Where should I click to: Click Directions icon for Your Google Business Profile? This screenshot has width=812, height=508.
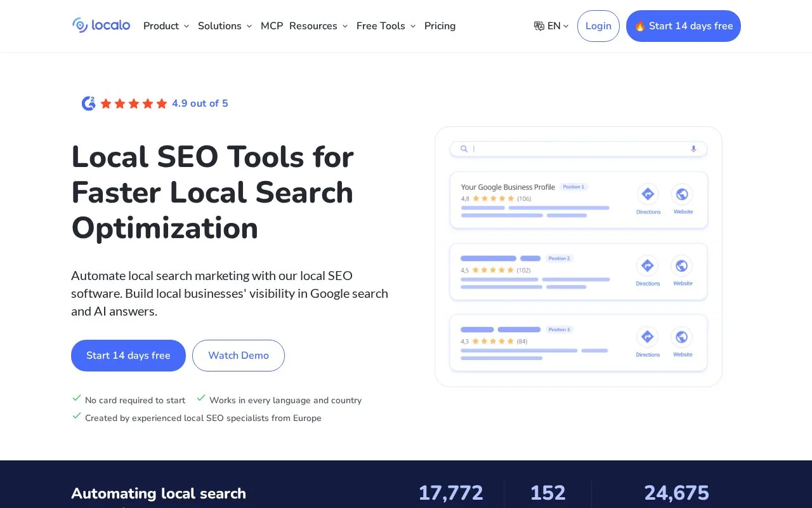pyautogui.click(x=648, y=194)
